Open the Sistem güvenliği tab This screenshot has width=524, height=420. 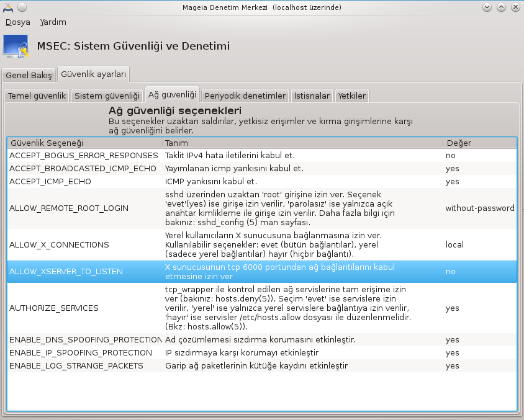[x=107, y=96]
